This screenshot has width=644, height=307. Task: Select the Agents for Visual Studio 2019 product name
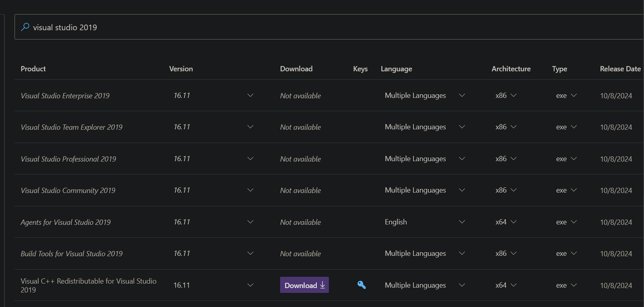pyautogui.click(x=66, y=222)
